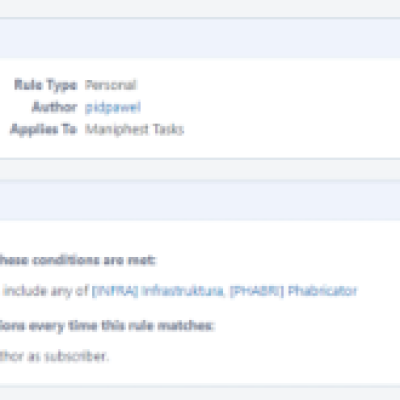Click the blue header bar above Rule Type
Screen dimensions: 400x400
click(x=200, y=38)
